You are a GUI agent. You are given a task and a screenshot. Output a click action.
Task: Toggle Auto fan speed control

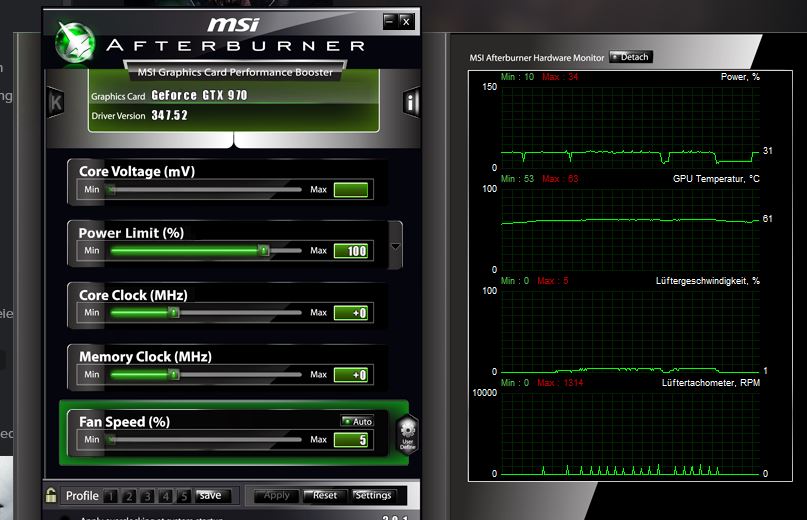[x=357, y=421]
